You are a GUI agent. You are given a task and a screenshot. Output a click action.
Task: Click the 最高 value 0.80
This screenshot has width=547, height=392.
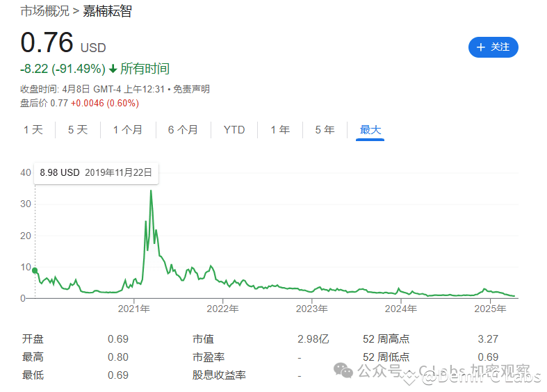click(118, 357)
